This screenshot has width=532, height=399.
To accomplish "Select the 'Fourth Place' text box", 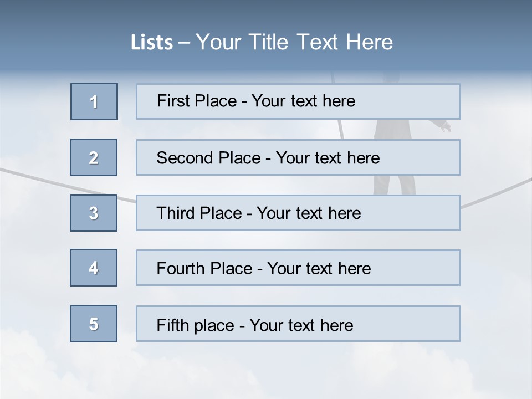I will coord(298,268).
